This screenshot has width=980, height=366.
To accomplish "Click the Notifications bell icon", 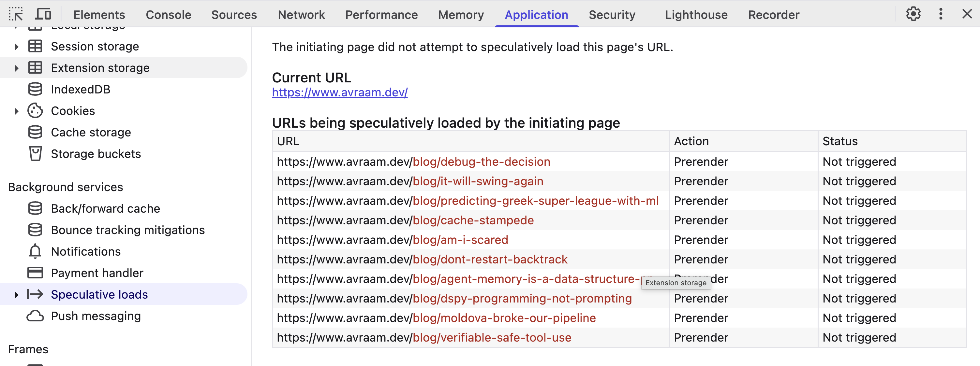I will pos(36,251).
